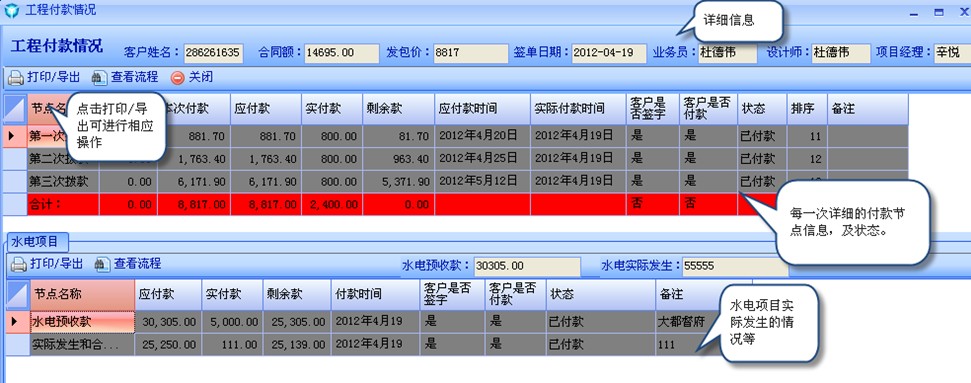The image size is (971, 383).
Task: Click the red 关闭 icon
Action: (x=178, y=78)
